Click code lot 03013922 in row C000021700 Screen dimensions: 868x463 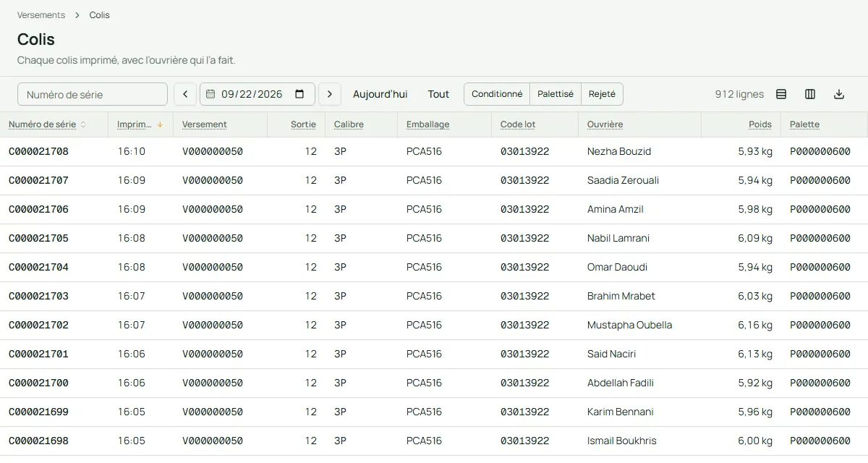click(x=525, y=383)
